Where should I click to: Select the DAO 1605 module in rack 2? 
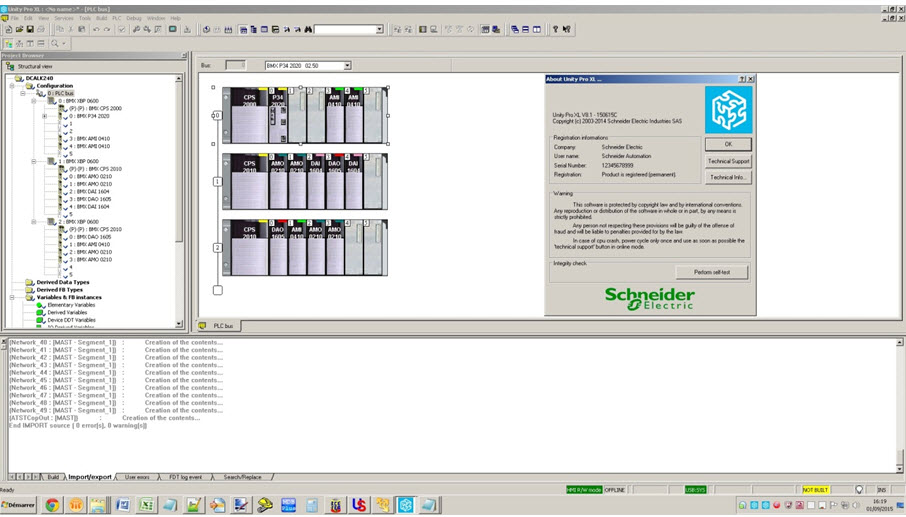click(278, 247)
